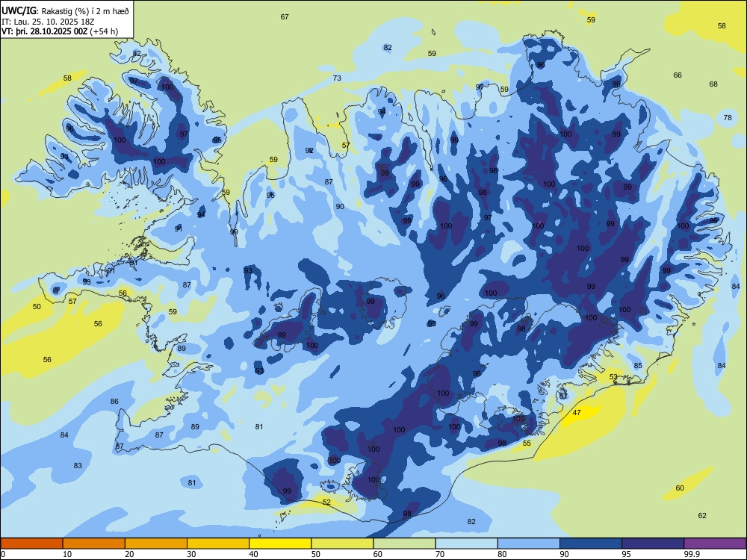Click the '47' humidity value on the map

[x=577, y=412]
